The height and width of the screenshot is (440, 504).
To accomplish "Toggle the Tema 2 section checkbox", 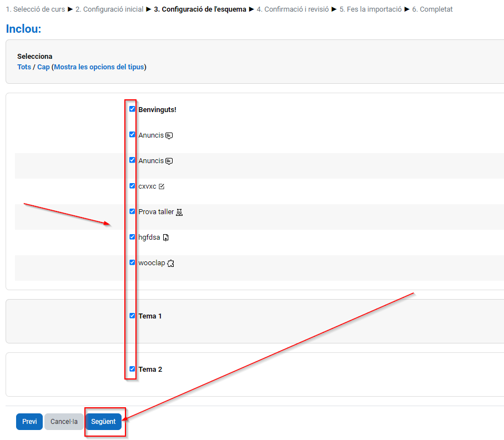I will coord(132,369).
